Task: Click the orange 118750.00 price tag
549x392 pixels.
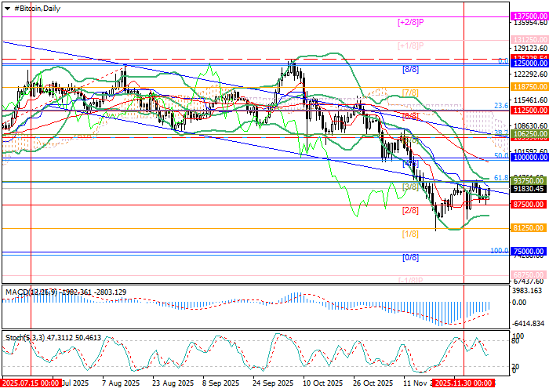Action: tap(528, 87)
